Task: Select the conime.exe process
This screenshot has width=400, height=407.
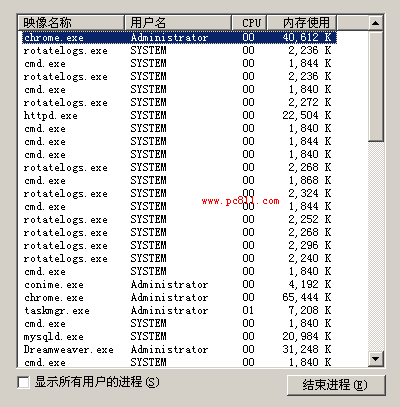Action: pos(177,284)
